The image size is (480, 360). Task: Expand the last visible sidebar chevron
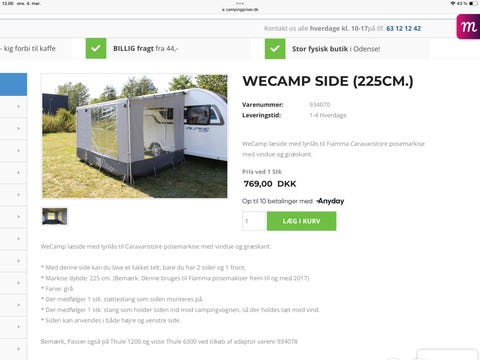coord(19,349)
